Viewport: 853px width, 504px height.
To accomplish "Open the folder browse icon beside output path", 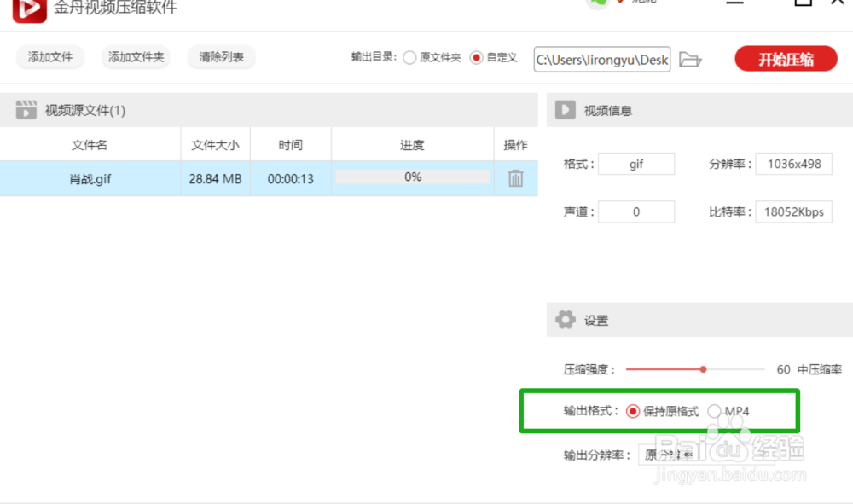I will [691, 60].
